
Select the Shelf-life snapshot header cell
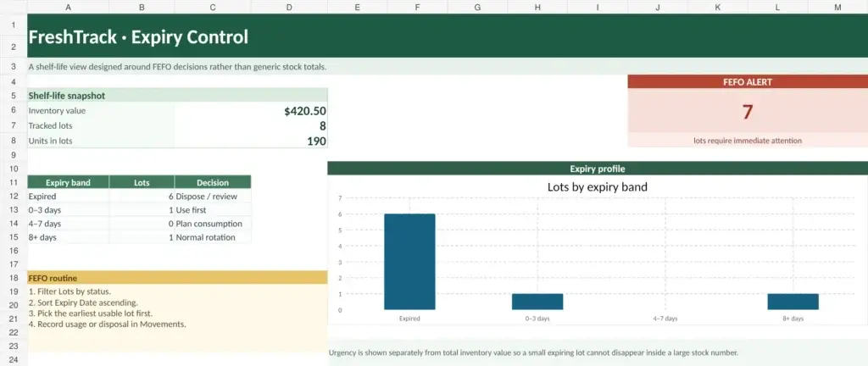(x=177, y=95)
